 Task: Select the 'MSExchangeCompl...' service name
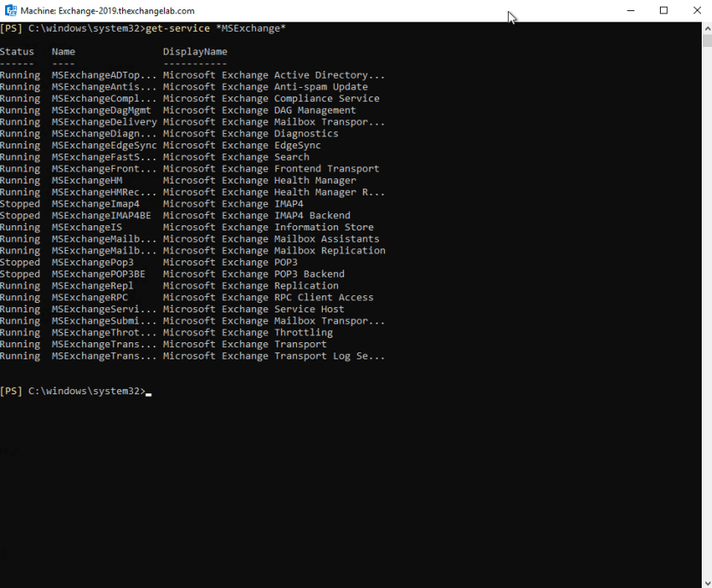point(104,98)
